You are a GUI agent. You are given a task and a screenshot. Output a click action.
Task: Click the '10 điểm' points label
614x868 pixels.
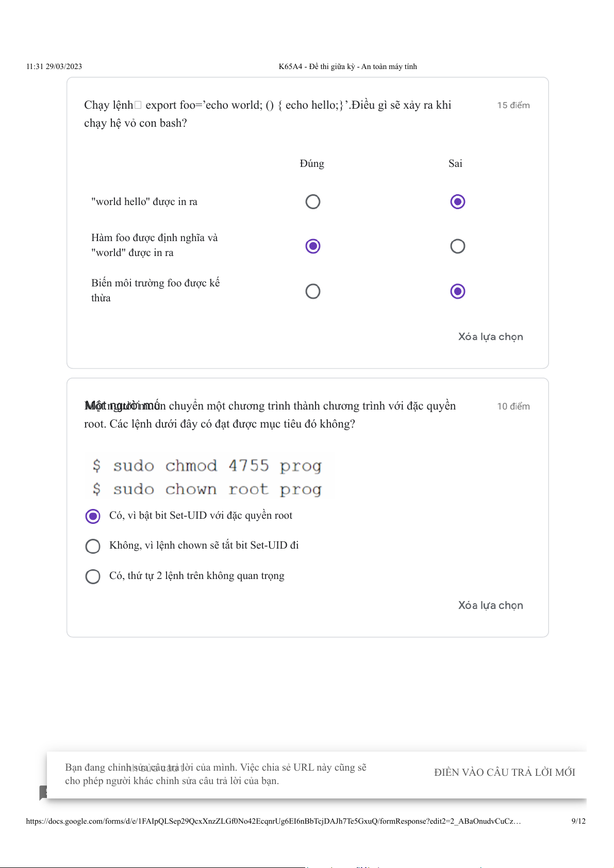513,406
